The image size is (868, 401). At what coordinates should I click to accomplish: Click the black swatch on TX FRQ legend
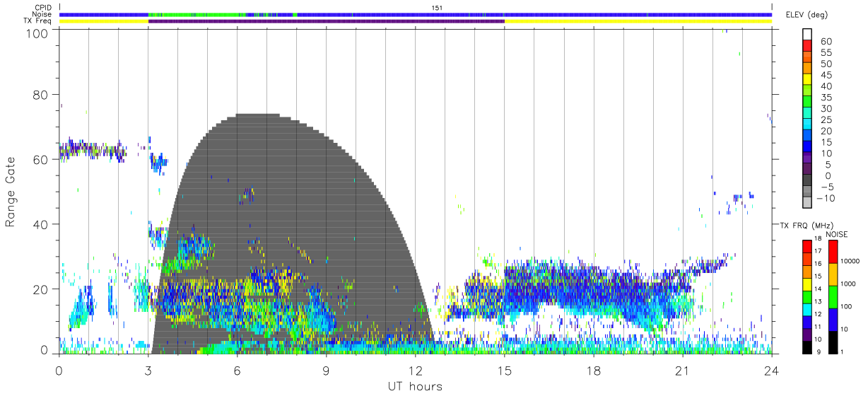(x=807, y=347)
